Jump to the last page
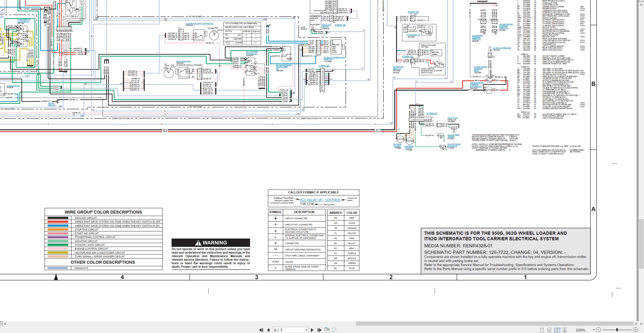644x333 pixels. coord(319,330)
